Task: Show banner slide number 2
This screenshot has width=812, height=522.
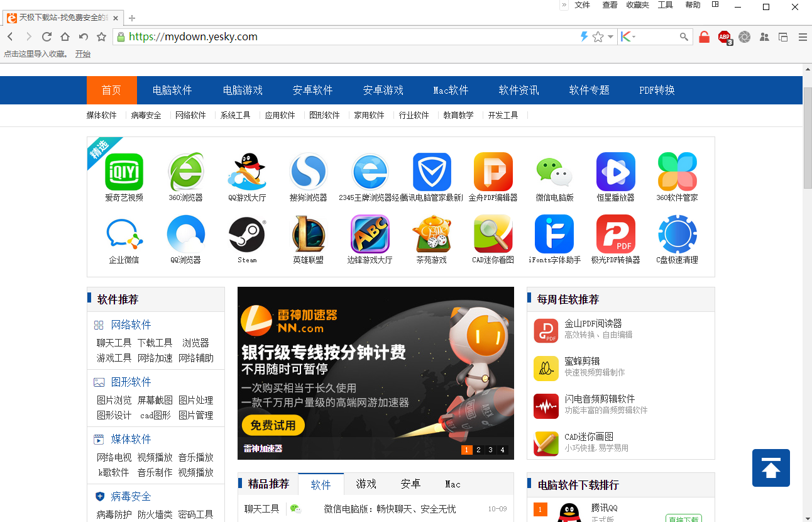Action: 478,450
